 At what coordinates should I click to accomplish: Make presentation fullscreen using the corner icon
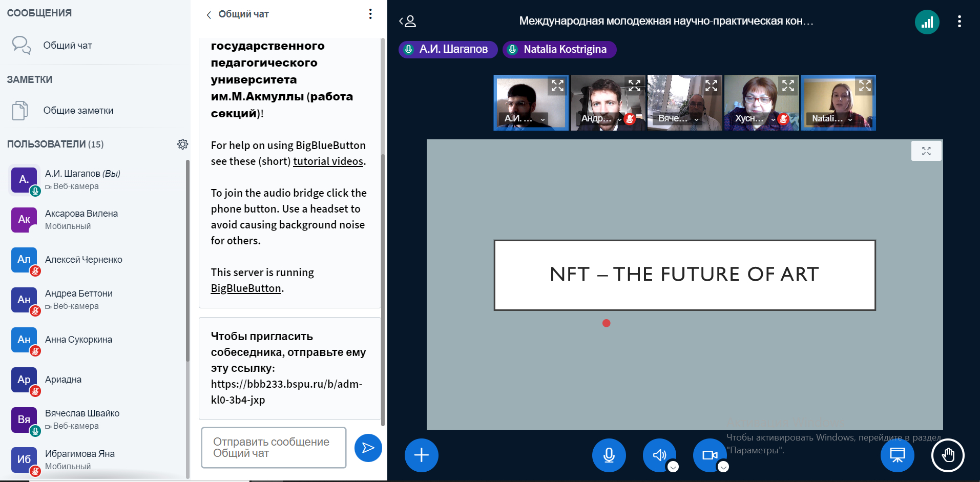[926, 151]
